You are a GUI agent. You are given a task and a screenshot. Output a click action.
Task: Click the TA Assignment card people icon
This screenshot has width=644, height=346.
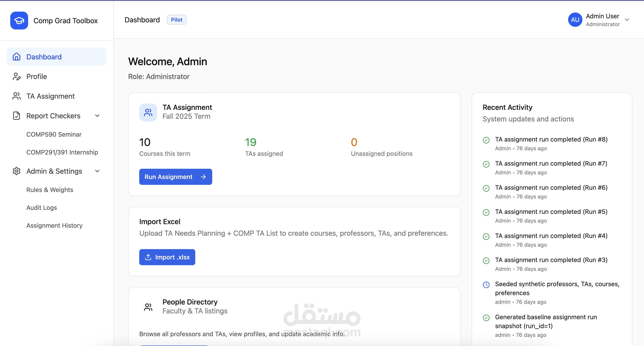[x=148, y=113]
